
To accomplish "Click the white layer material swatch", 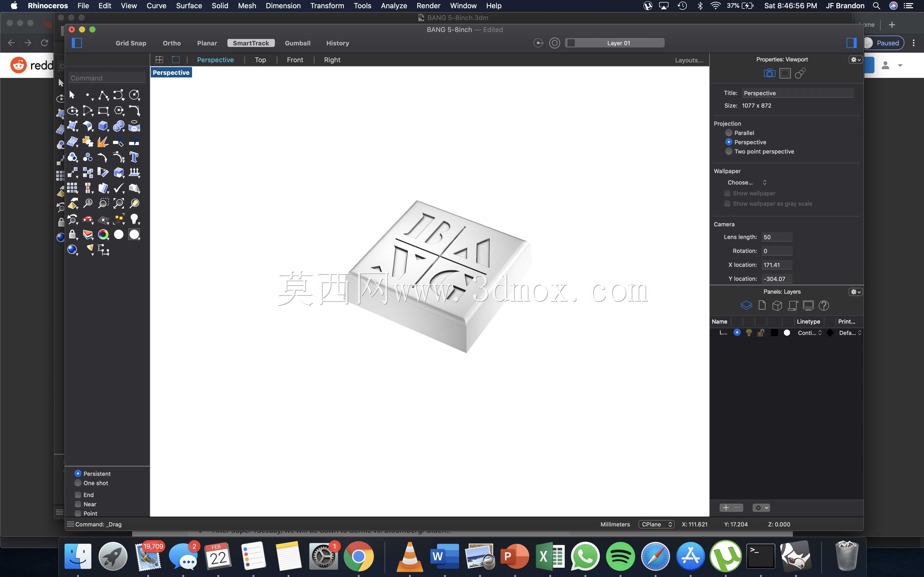I will 787,333.
